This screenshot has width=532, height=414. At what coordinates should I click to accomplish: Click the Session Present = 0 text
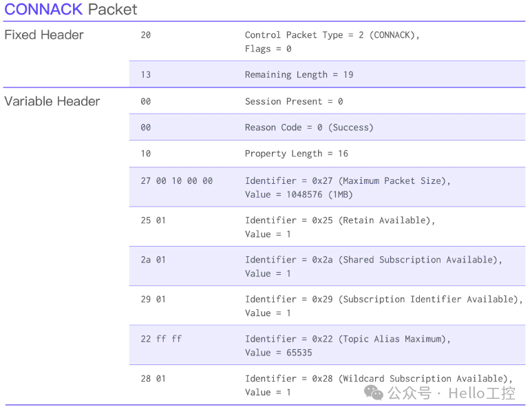pyautogui.click(x=294, y=101)
